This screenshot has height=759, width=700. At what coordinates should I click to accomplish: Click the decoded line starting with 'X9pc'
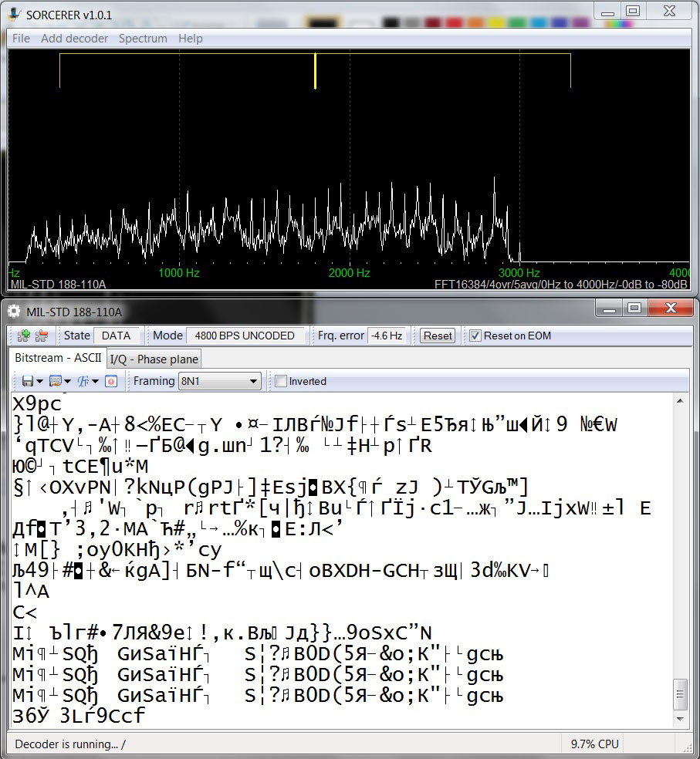click(x=37, y=403)
